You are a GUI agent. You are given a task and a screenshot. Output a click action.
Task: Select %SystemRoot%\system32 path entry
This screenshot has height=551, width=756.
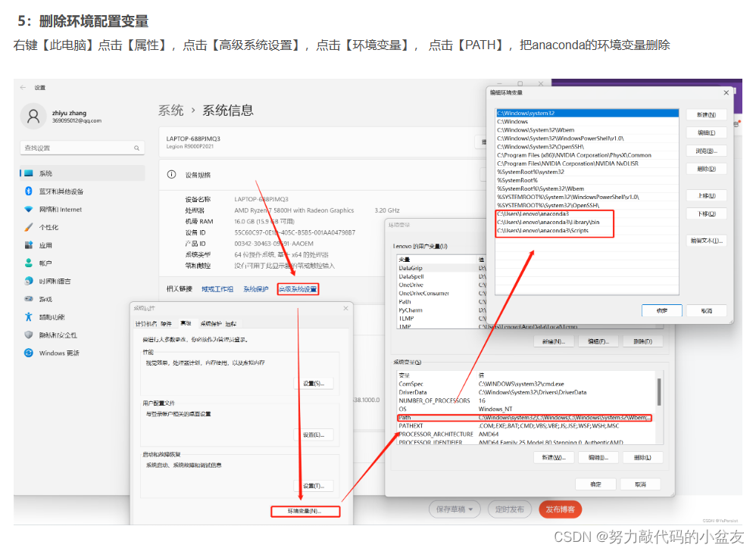(587, 172)
